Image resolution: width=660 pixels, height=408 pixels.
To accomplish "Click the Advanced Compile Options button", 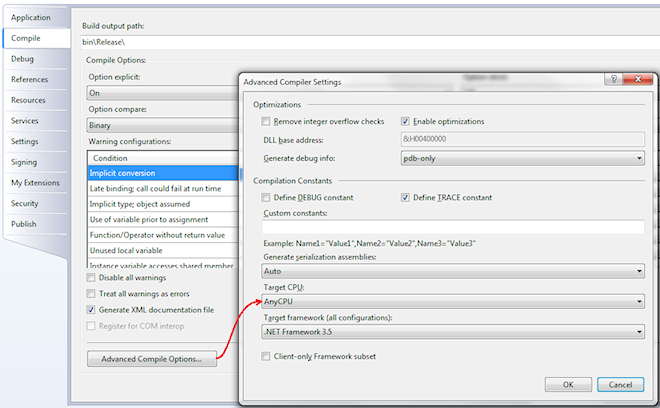I will point(152,358).
